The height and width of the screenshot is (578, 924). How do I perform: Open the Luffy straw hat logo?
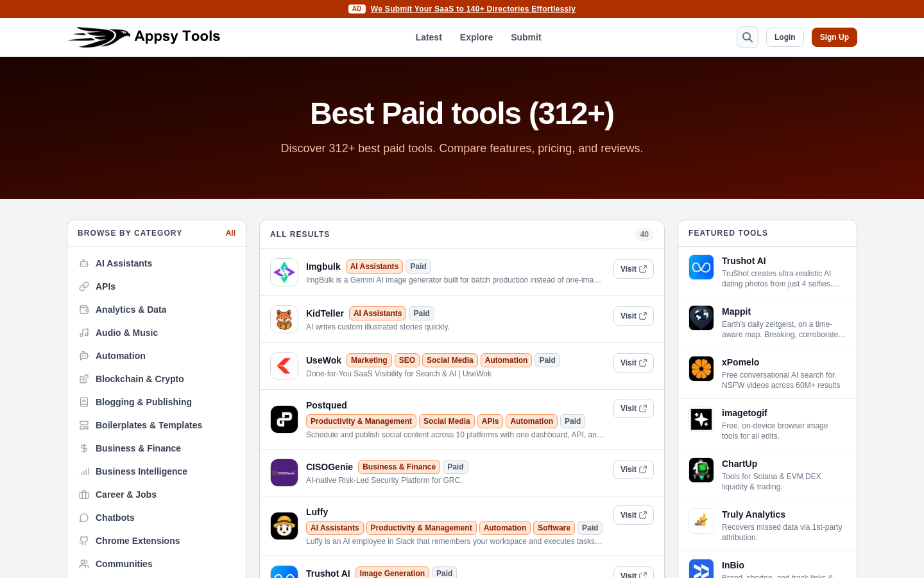coord(284,526)
